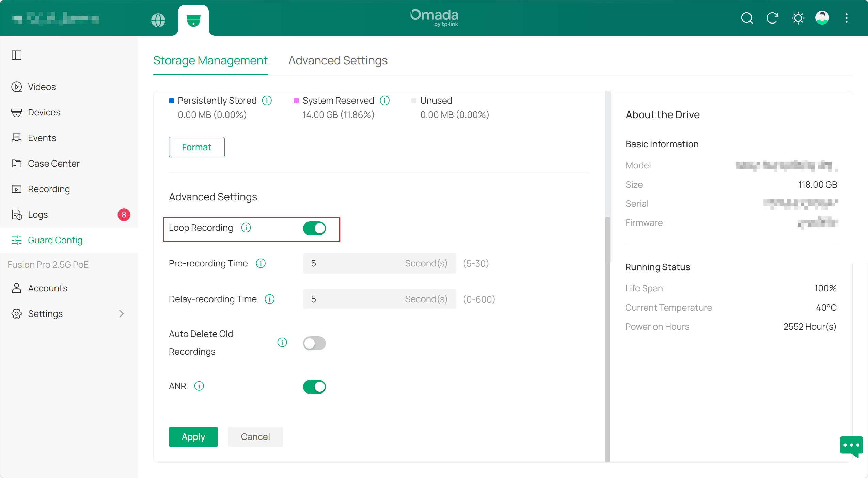
Task: Open Logs in the sidebar
Action: tap(69, 215)
